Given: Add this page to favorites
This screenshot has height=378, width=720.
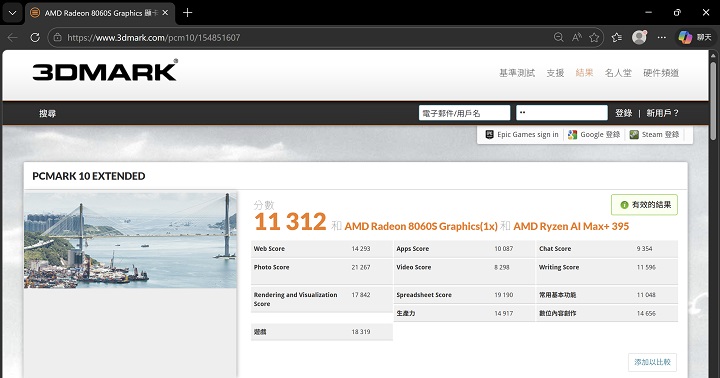Looking at the screenshot, I should pos(594,38).
